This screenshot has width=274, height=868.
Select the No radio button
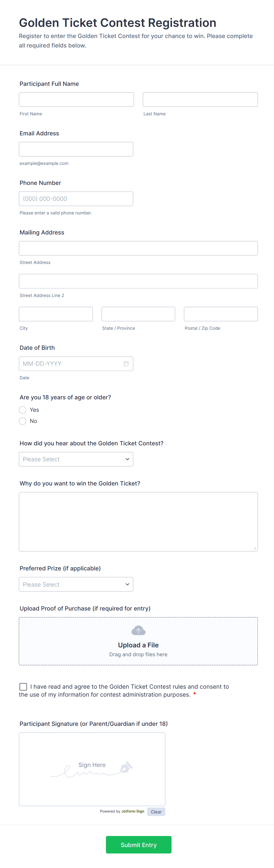(22, 421)
